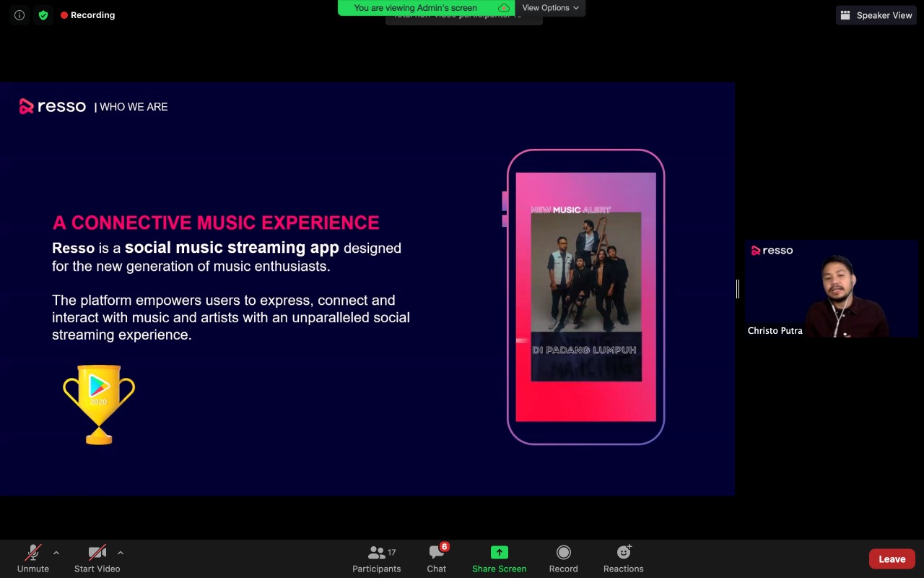924x578 pixels.
Task: Switch layout via Speaker View button
Action: [876, 15]
